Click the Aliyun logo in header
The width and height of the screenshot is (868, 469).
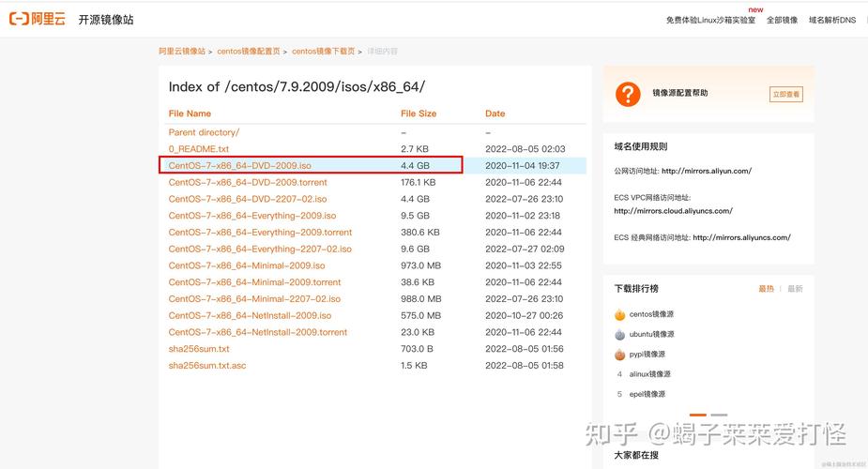[38, 20]
